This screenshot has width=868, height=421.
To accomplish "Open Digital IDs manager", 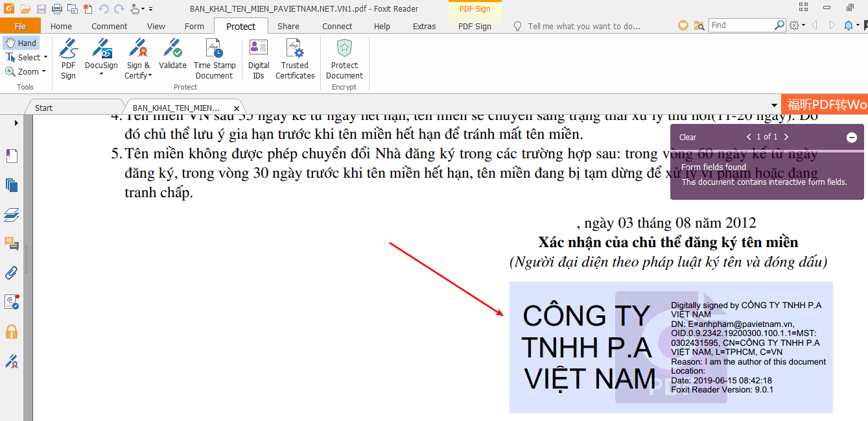I will 259,60.
